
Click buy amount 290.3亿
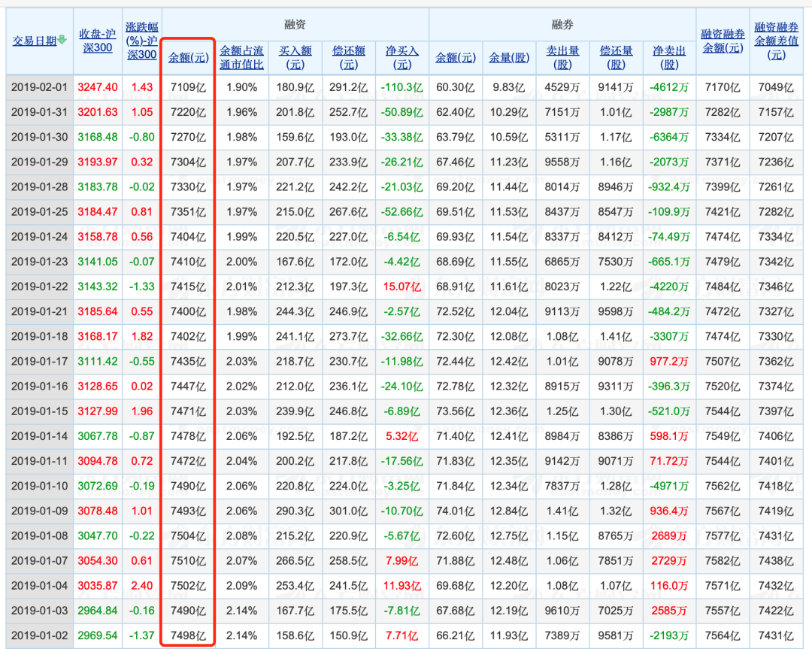pos(295,511)
